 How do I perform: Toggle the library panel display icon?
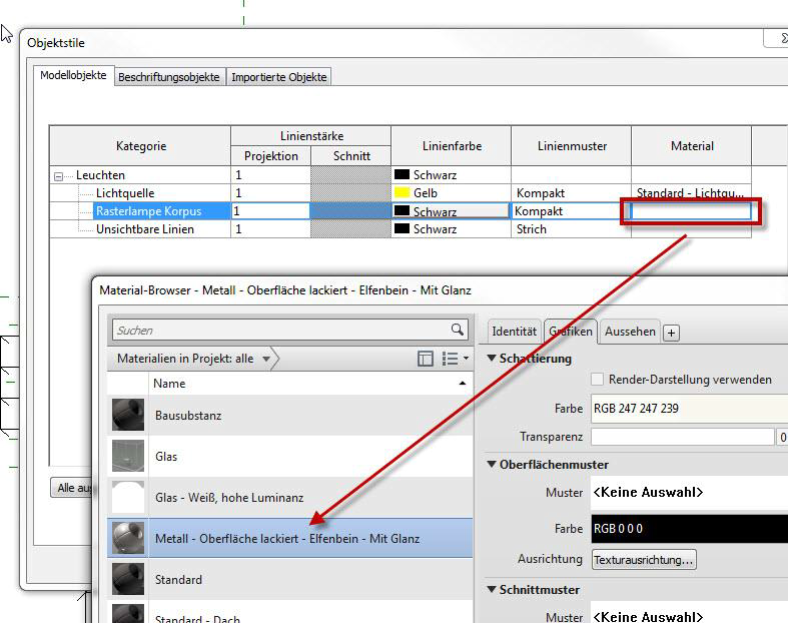425,359
